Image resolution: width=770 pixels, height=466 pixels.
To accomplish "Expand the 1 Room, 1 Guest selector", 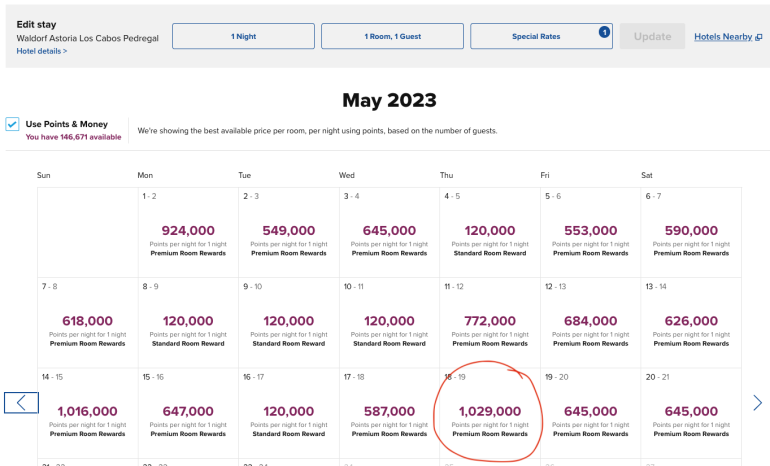I will 392,36.
